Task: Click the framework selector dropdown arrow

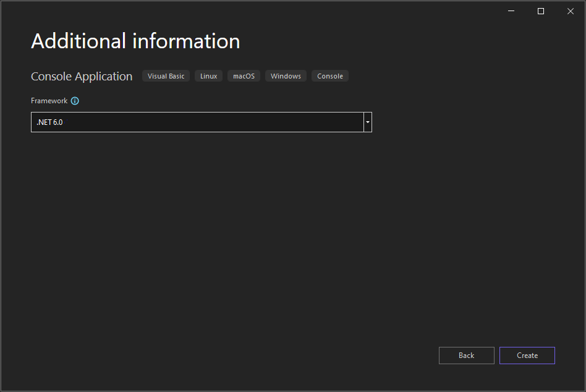Action: click(368, 122)
